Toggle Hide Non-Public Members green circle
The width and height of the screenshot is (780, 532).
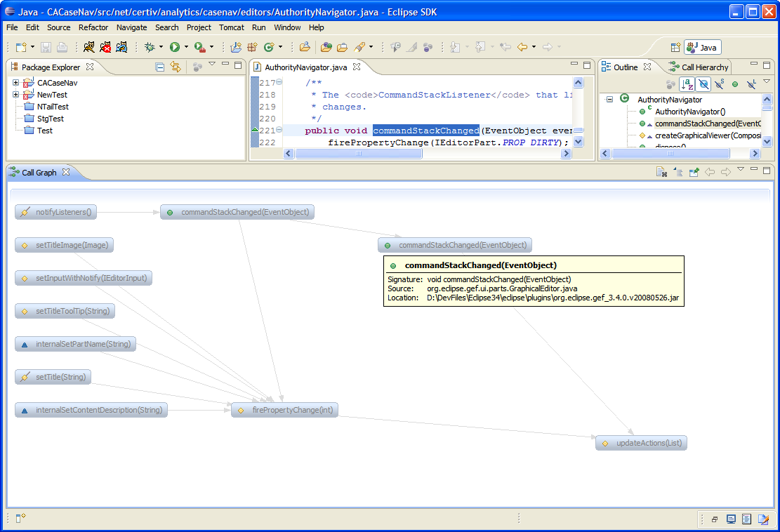[x=735, y=84]
